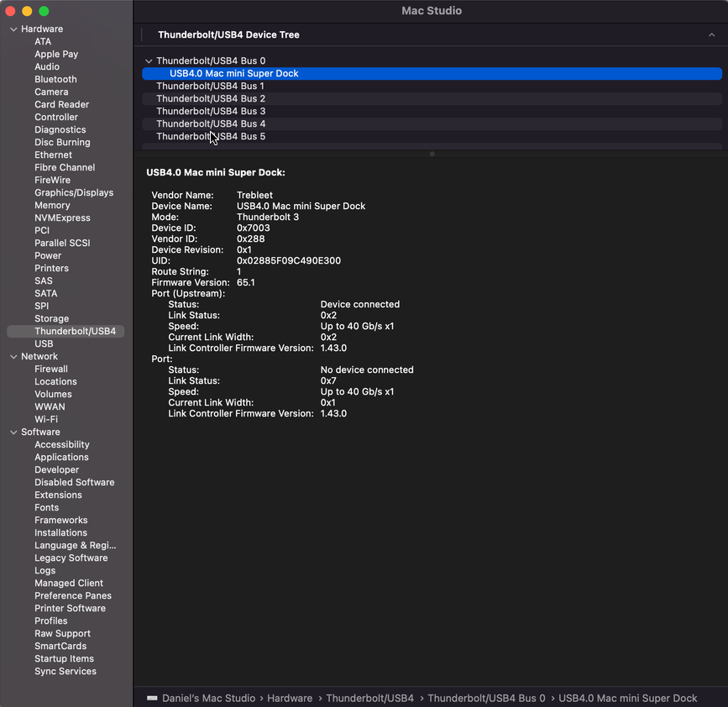Viewport: 728px width, 707px height.
Task: Open Storage section
Action: [51, 318]
